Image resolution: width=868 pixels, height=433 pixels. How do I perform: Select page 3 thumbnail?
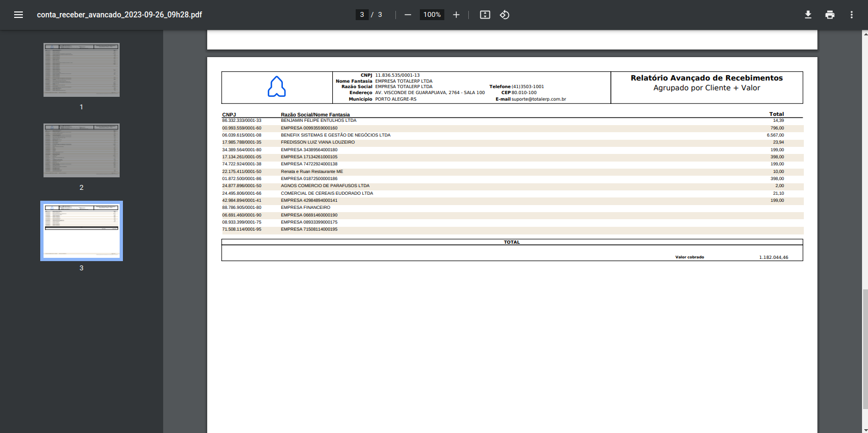coord(82,231)
